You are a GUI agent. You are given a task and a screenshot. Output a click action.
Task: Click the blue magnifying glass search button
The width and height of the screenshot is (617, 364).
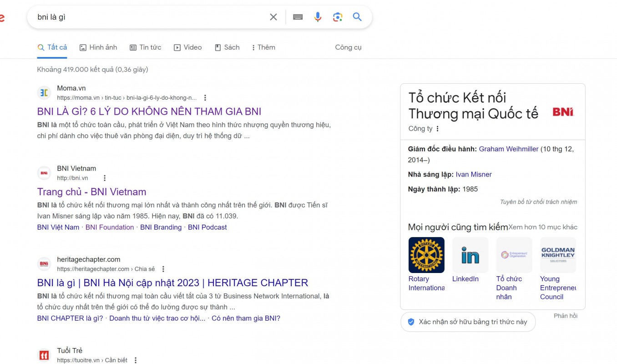pyautogui.click(x=357, y=17)
